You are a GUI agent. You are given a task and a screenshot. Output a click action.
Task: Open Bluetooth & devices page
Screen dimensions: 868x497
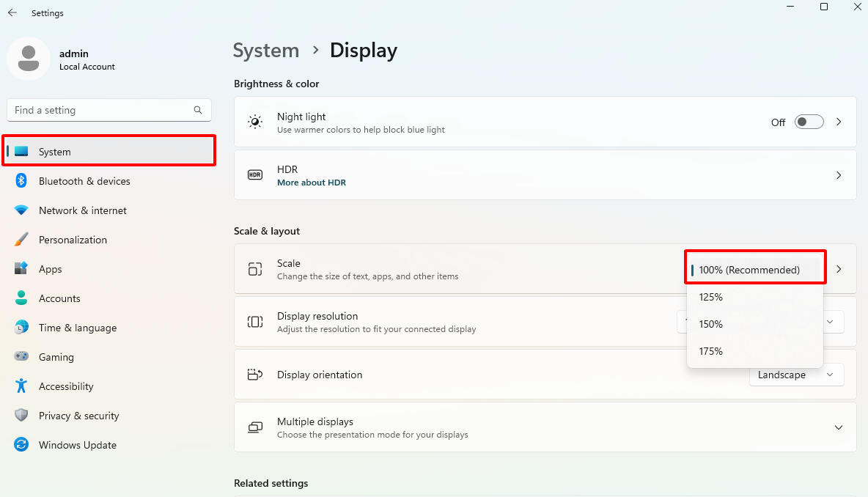click(x=109, y=181)
